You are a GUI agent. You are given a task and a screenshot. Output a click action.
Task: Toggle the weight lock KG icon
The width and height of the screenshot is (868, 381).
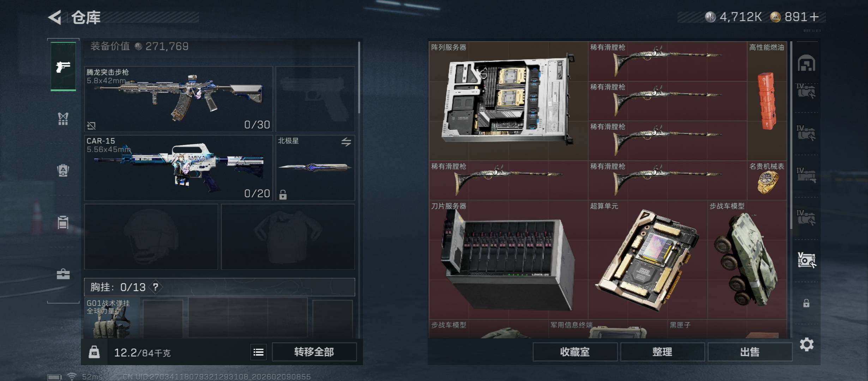94,352
